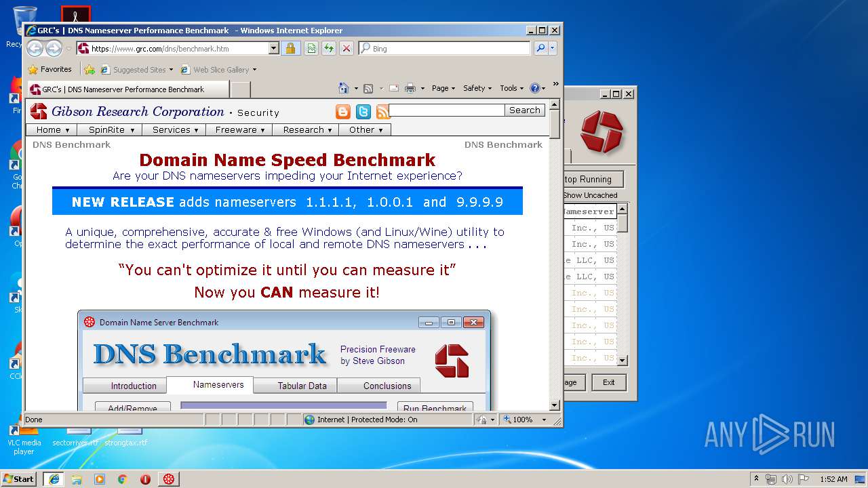
Task: Go to Home page via house icon
Action: (x=344, y=88)
